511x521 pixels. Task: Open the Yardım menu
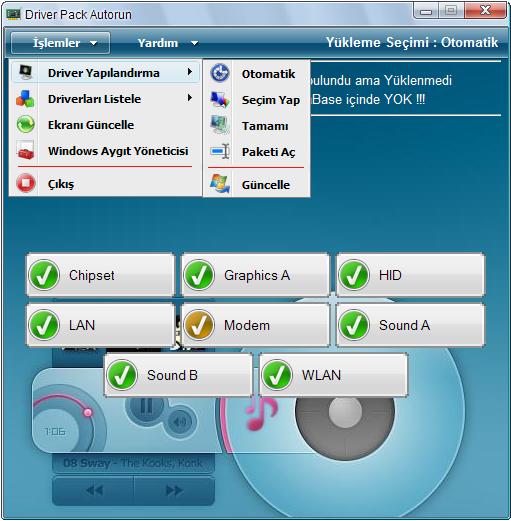pyautogui.click(x=167, y=43)
